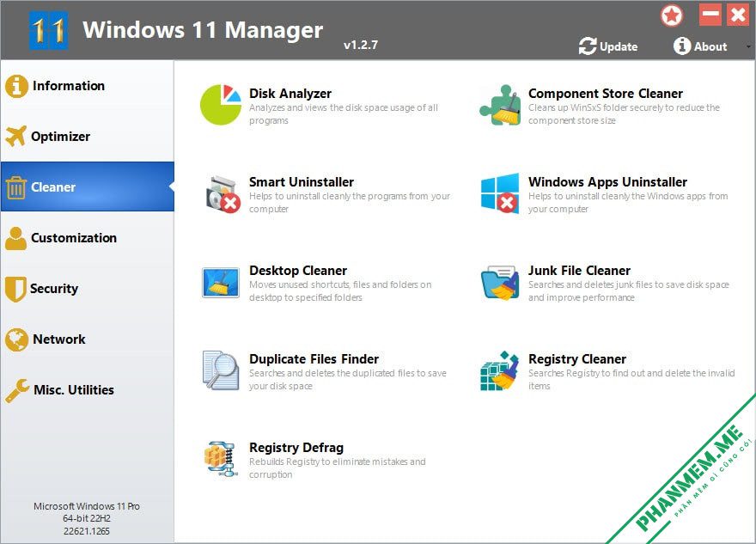Click the Cleaner trash can icon
This screenshot has height=544, width=756.
[16, 187]
